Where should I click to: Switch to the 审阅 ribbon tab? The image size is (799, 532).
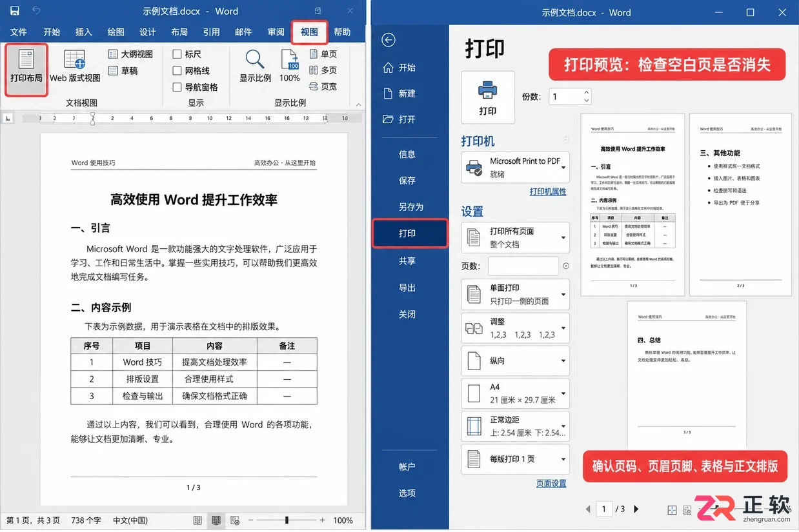click(x=276, y=32)
